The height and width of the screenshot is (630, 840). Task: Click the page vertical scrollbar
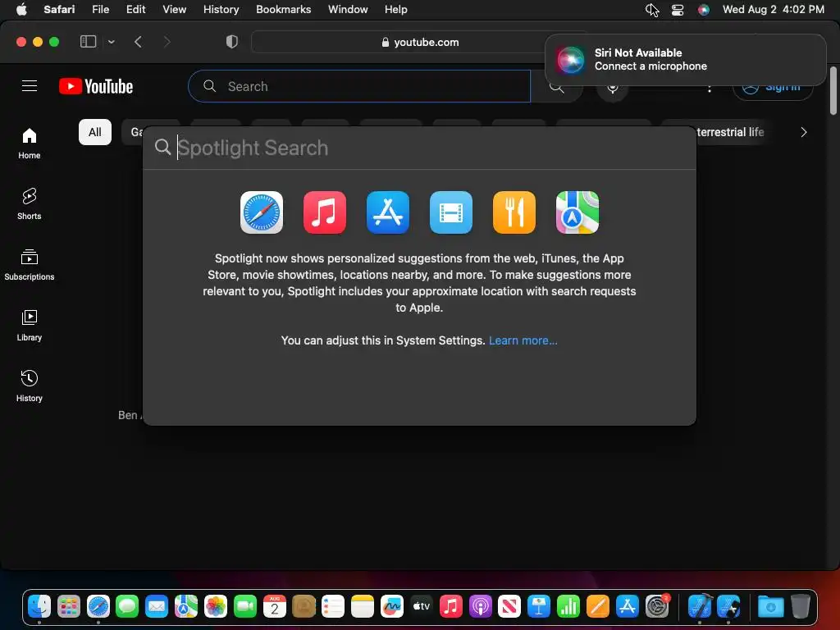click(x=833, y=90)
